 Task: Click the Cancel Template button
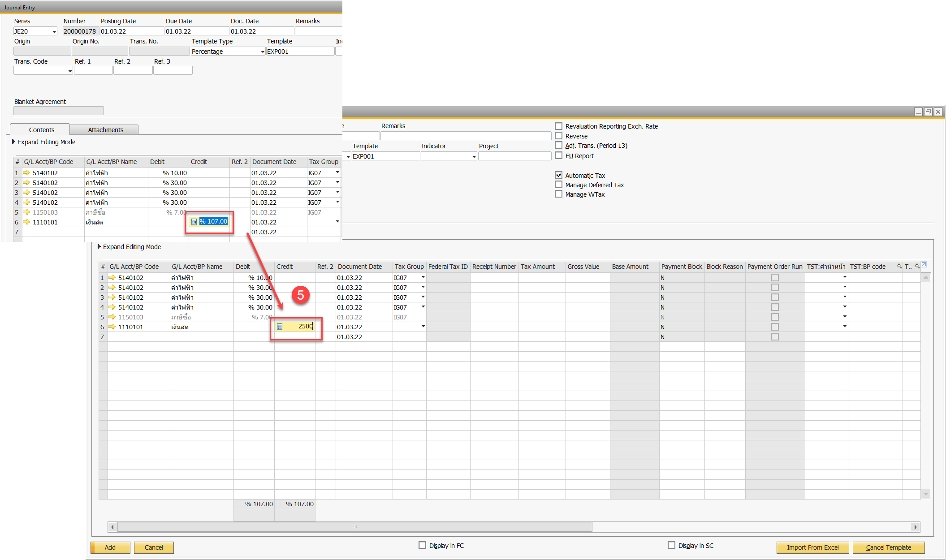click(888, 547)
